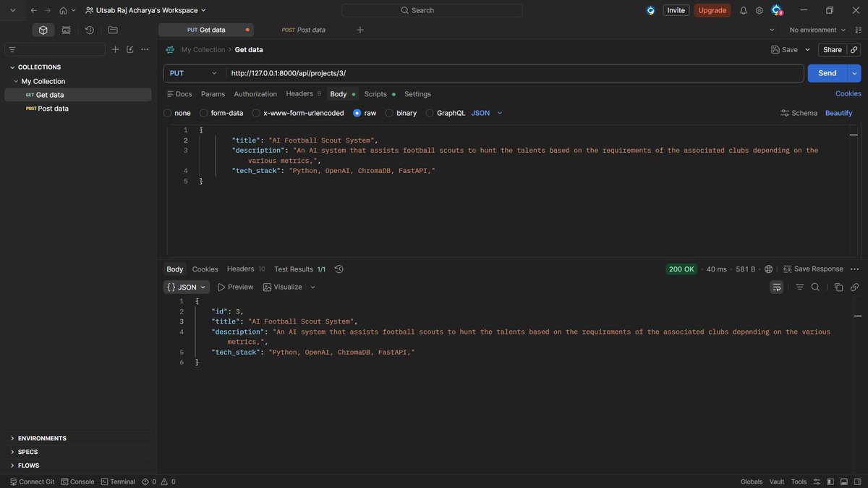Open the History clock icon in sidebar
Screen dimensions: 868x488
pos(90,30)
